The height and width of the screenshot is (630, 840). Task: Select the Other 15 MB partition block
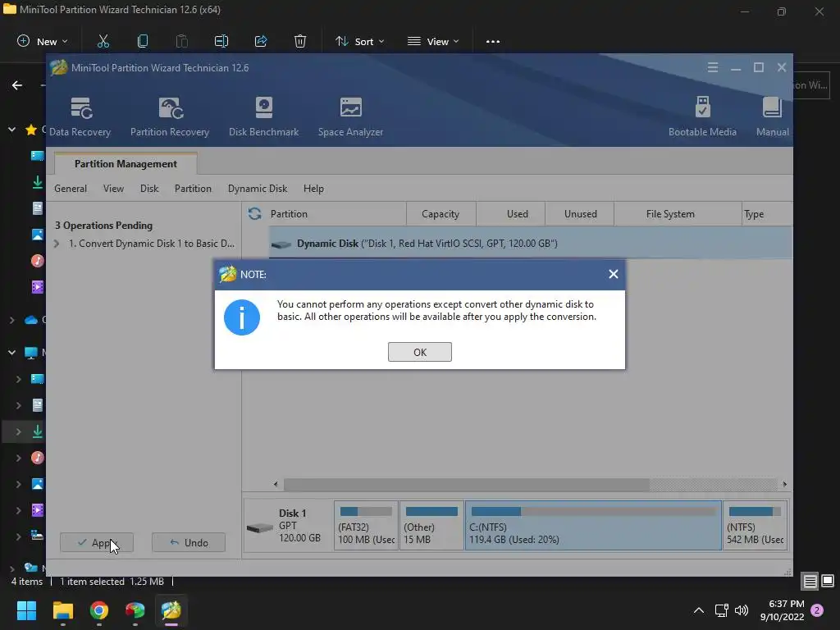431,526
